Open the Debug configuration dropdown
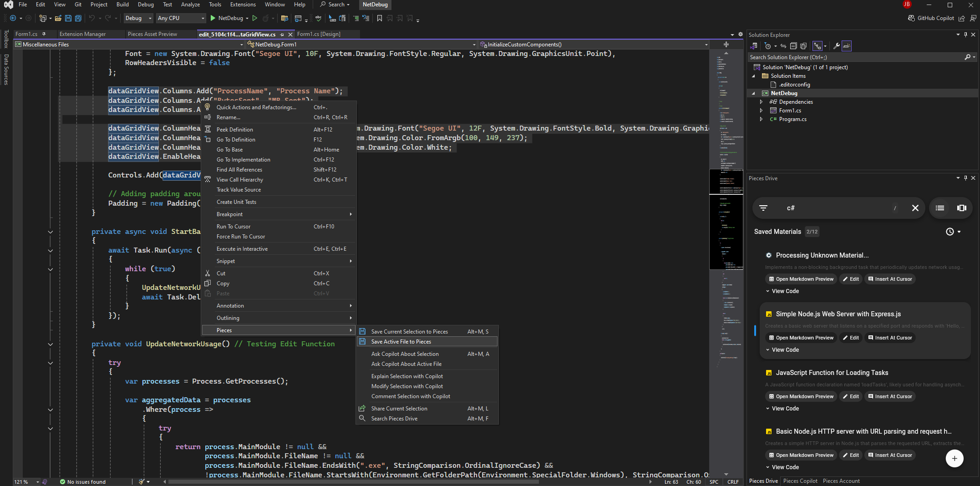Image resolution: width=980 pixels, height=486 pixels. pos(138,18)
